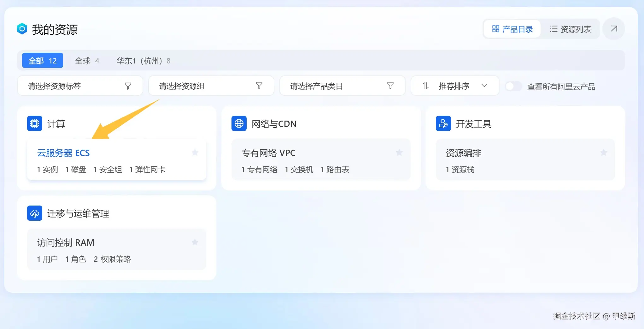The width and height of the screenshot is (644, 329).
Task: Open the 请选择资源组 filter dropdown
Action: tap(211, 86)
